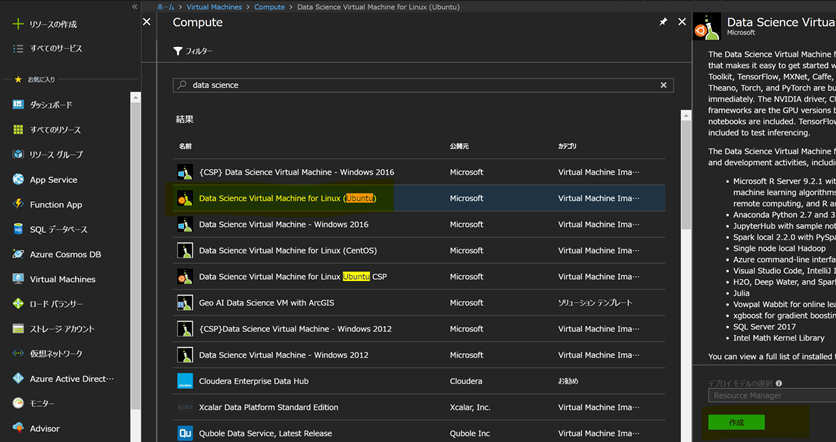
Task: Open App Service sidebar icon
Action: [x=18, y=180]
